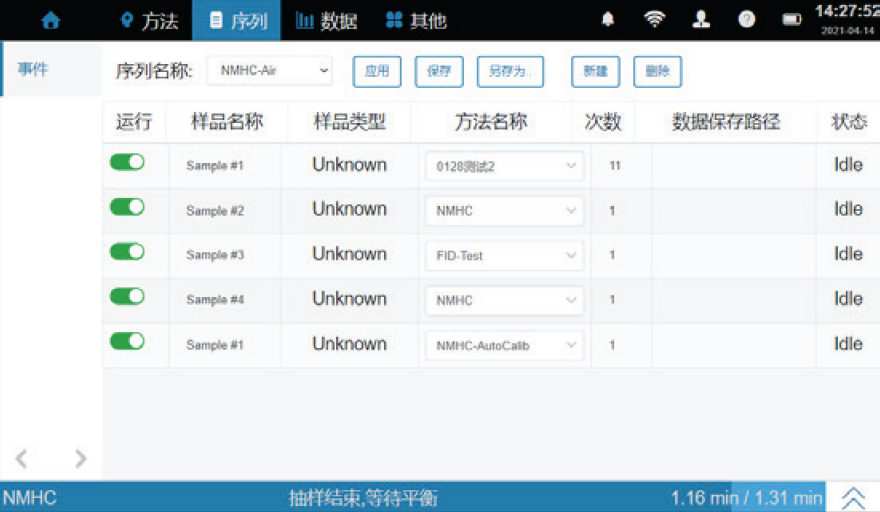This screenshot has height=512, width=880.
Task: Click the 抽样结束,等待平衡 status message
Action: pyautogui.click(x=363, y=498)
